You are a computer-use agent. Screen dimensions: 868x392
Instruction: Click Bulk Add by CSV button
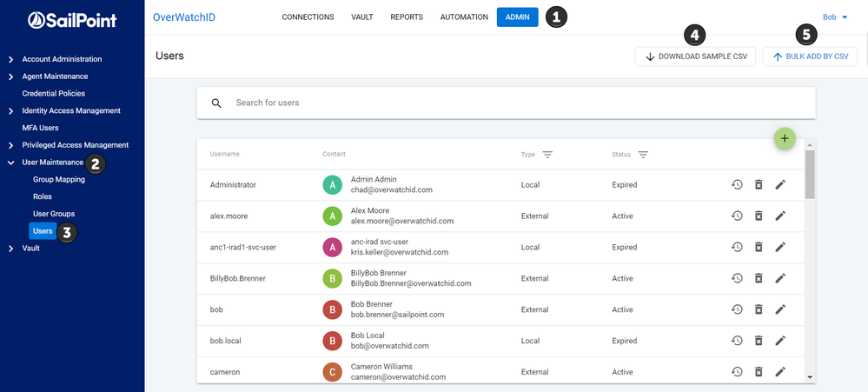coord(810,56)
